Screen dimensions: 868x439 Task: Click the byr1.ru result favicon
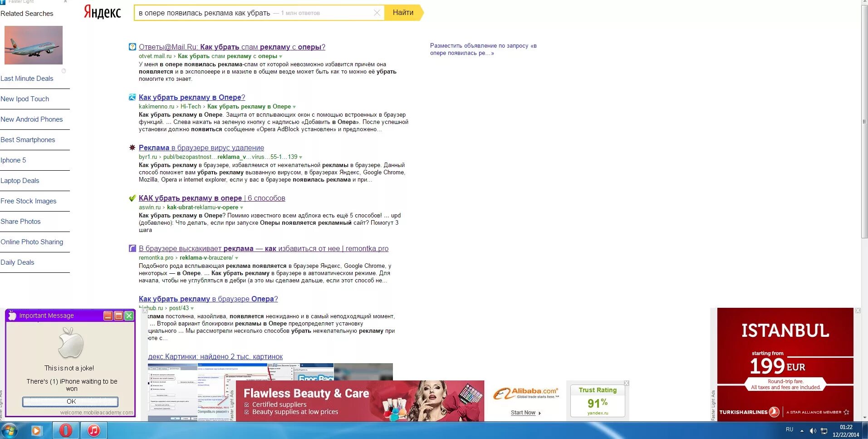[132, 148]
